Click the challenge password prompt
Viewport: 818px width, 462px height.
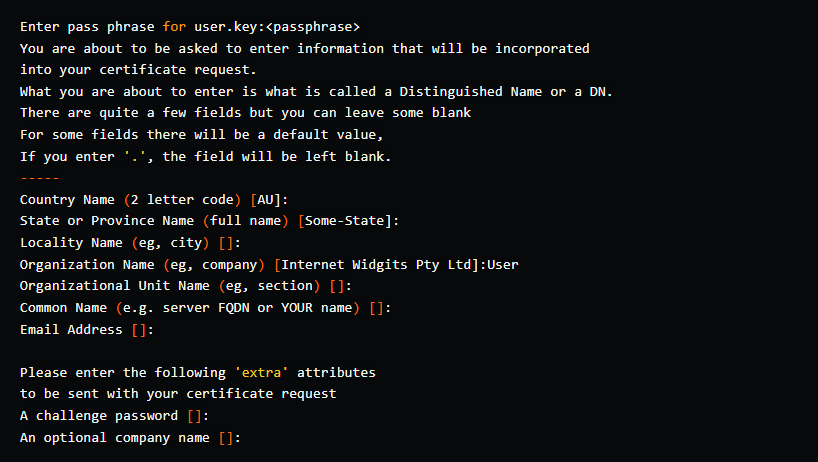[115, 416]
